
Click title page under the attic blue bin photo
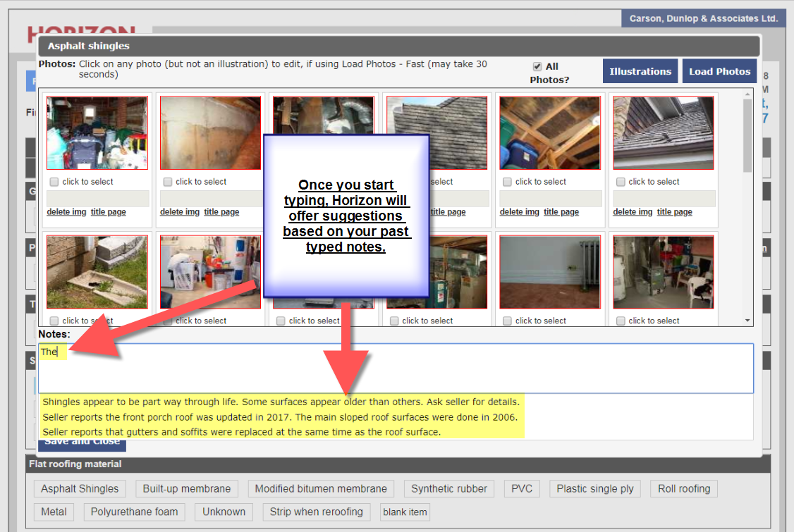pyautogui.click(x=561, y=212)
